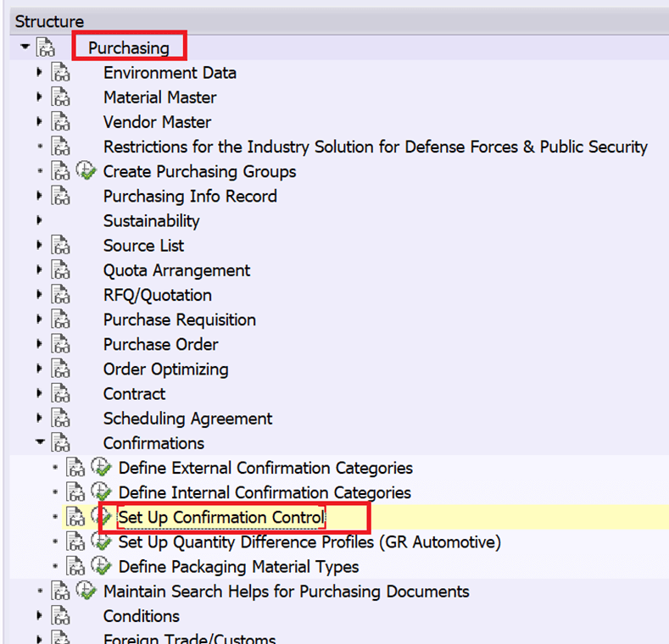The width and height of the screenshot is (669, 644).
Task: Collapse the Purchasing root node
Action: [25, 47]
